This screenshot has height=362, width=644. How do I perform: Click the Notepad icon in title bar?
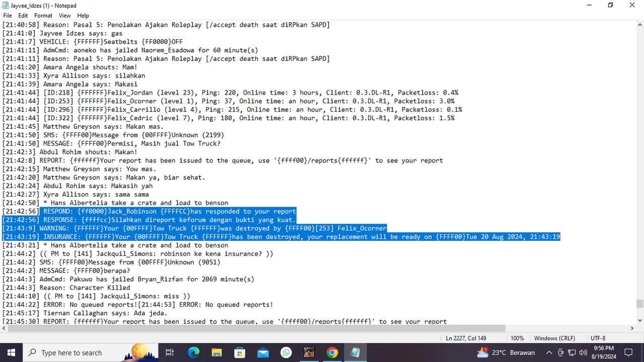click(x=6, y=5)
